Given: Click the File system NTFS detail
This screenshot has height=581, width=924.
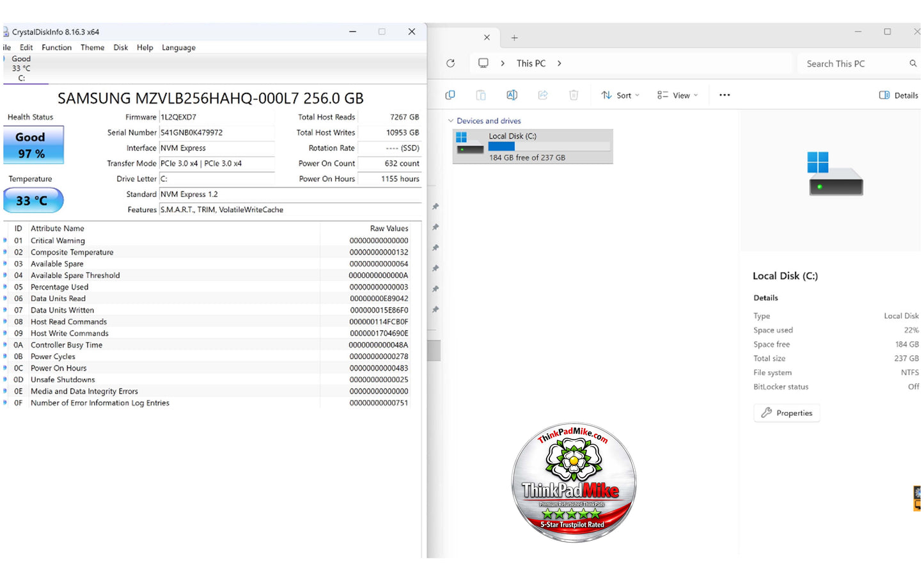Looking at the screenshot, I should pyautogui.click(x=836, y=372).
